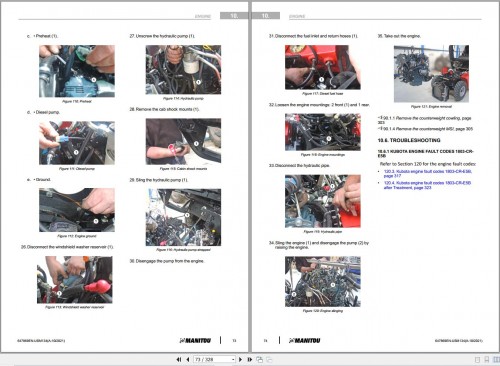The width and height of the screenshot is (500, 366).
Task: Click the Figure 121 Engine removal caption
Action: point(431,107)
